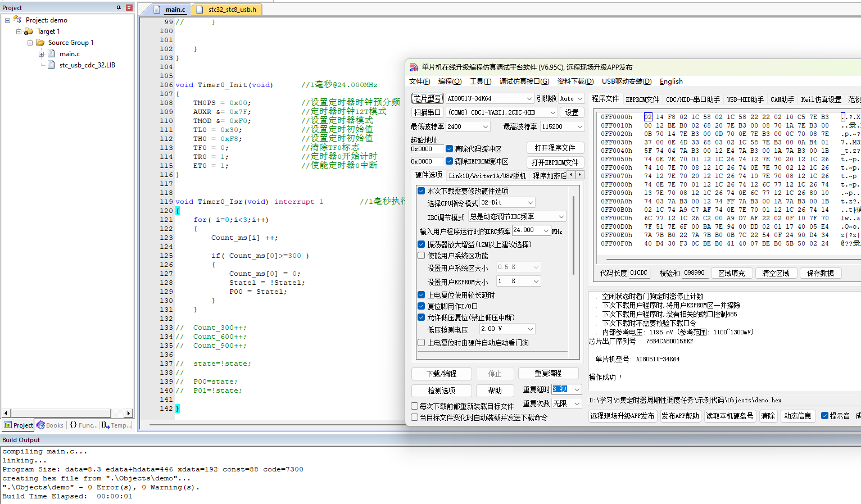The width and height of the screenshot is (861, 504).
Task: Click the 重复编程 button
Action: 548,373
